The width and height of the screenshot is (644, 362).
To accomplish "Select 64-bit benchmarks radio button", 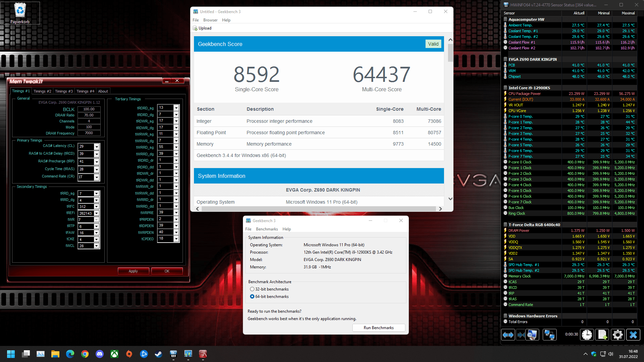I will [x=252, y=297].
